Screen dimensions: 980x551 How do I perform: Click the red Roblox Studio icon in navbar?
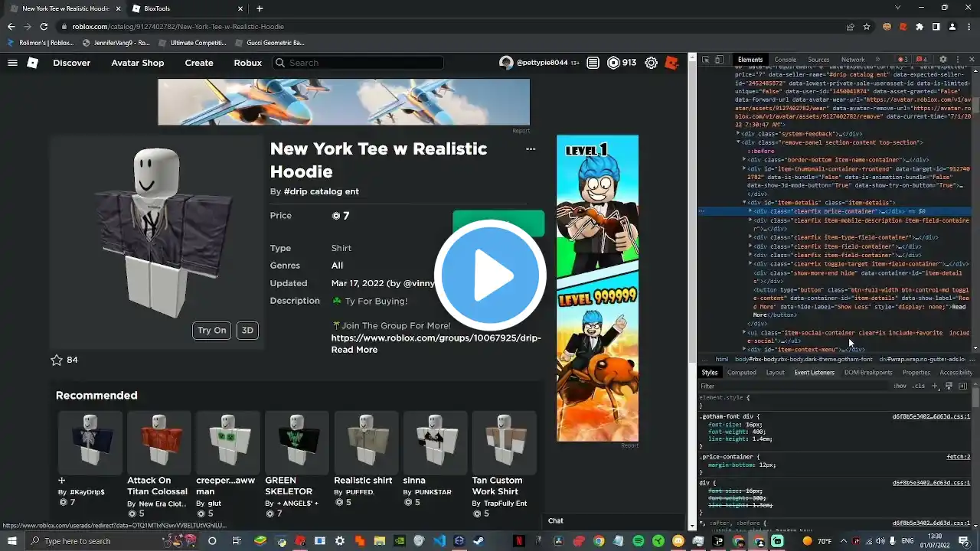(x=671, y=63)
